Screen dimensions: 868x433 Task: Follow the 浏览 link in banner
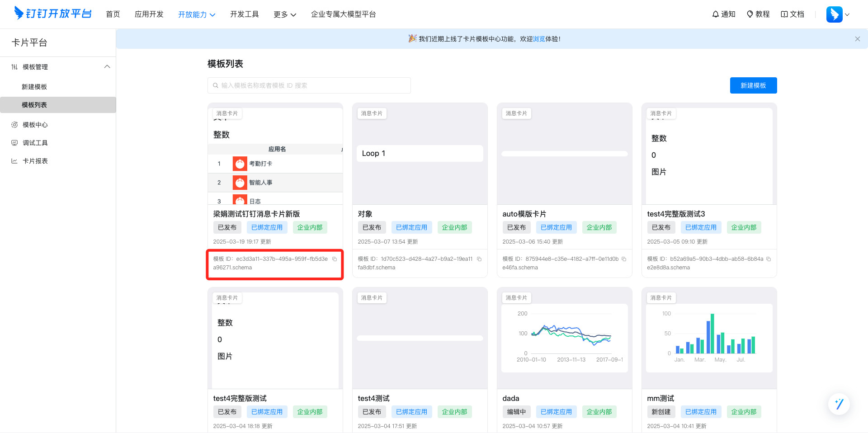click(x=538, y=39)
